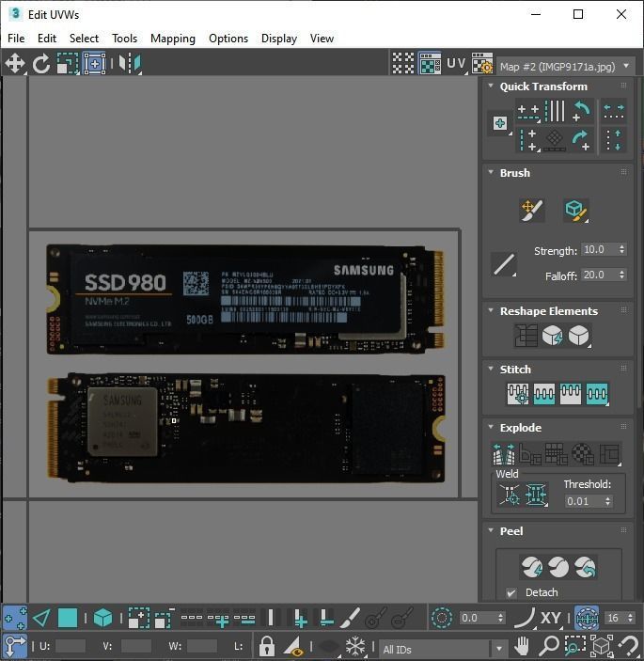Toggle Edge sub-object selection mode
This screenshot has height=661, width=644.
[x=41, y=618]
